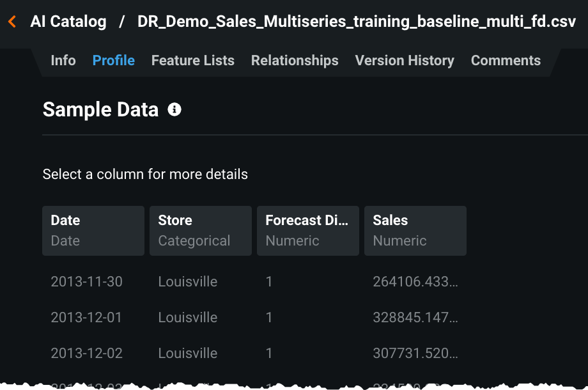This screenshot has height=390, width=588.
Task: Switch to the Info tab
Action: [63, 61]
